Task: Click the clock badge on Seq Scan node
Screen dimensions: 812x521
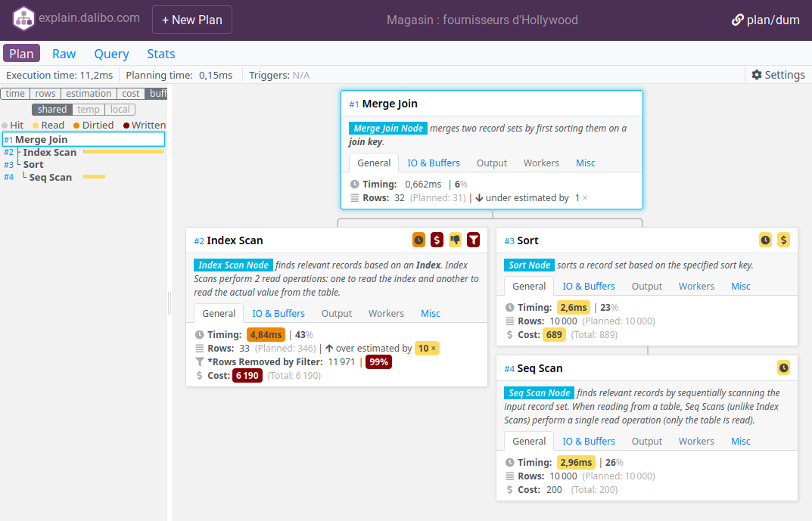Action: tap(783, 367)
